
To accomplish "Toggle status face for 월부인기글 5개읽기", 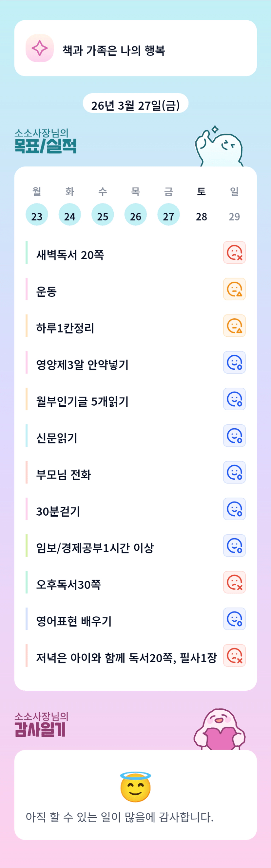I will (x=234, y=399).
